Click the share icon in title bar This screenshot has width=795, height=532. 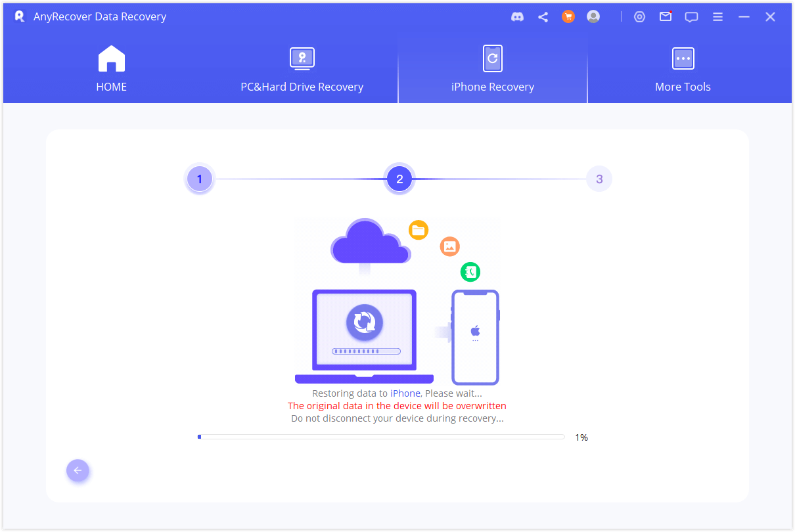pyautogui.click(x=543, y=17)
